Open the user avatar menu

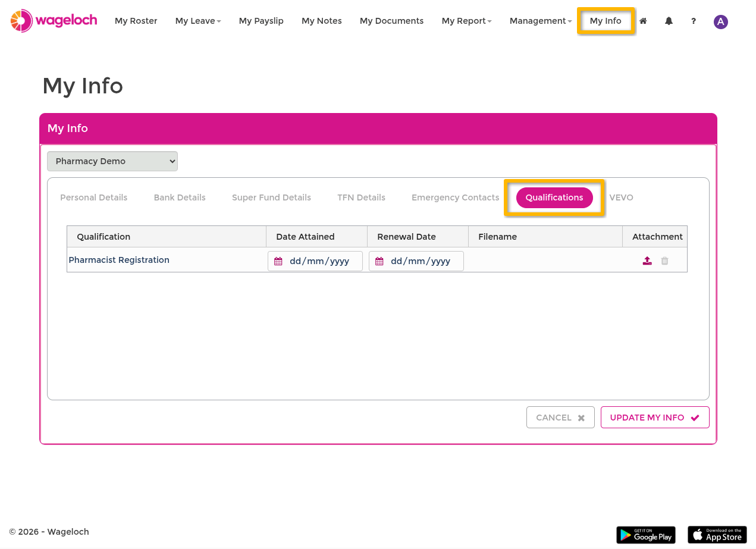721,22
